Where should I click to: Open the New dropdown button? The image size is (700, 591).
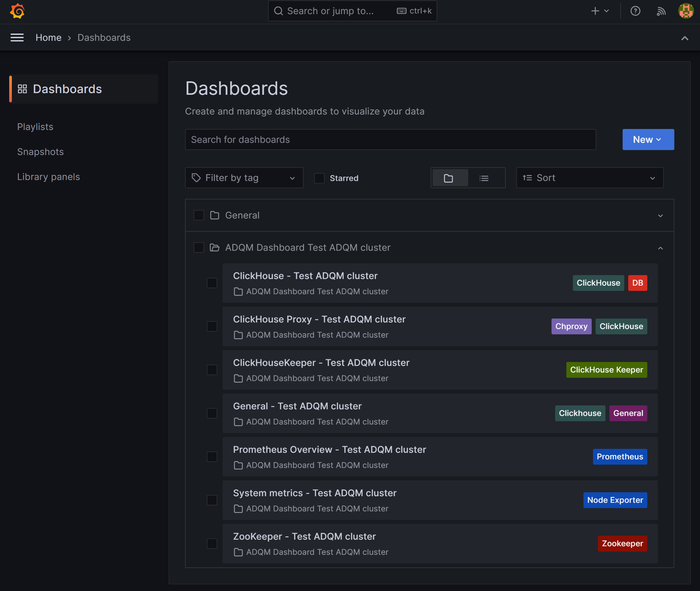648,140
